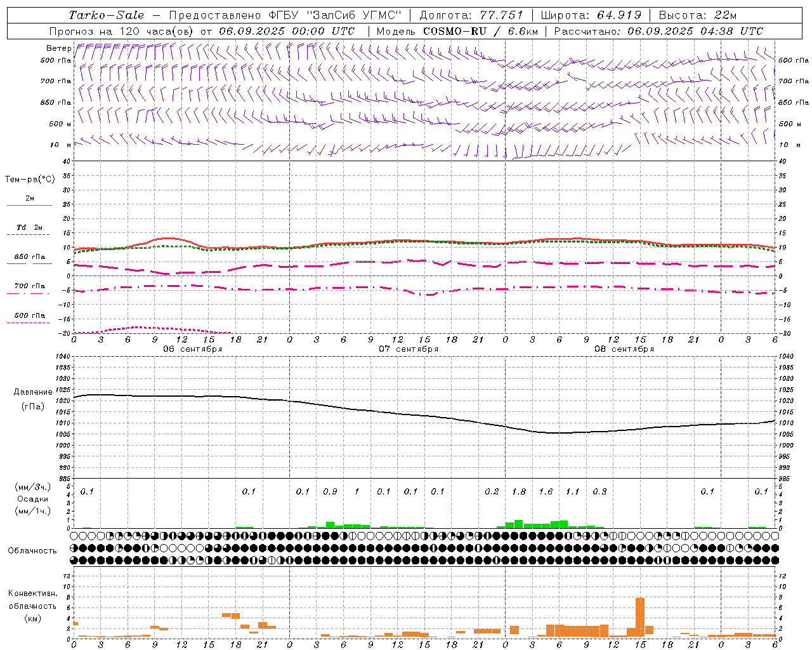The width and height of the screenshot is (812, 650).
Task: Click the 850 гПа temperature legend entry
Action: 30,257
